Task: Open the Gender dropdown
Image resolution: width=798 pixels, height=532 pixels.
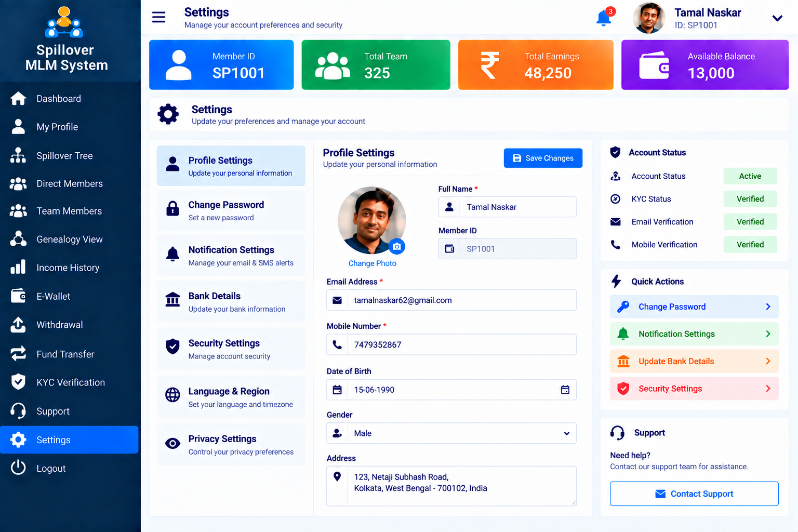Action: (x=451, y=433)
